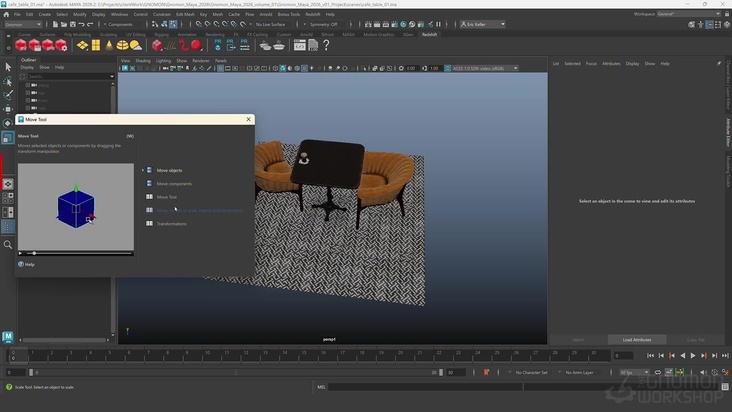Click the first red Redshift cube shelf icon
732x412 pixels.
point(21,45)
